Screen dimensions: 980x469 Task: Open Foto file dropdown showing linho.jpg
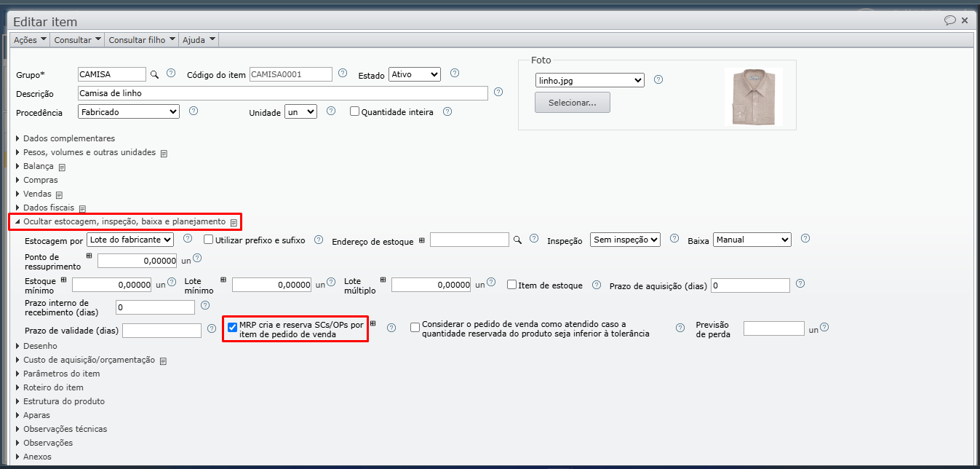(x=589, y=80)
